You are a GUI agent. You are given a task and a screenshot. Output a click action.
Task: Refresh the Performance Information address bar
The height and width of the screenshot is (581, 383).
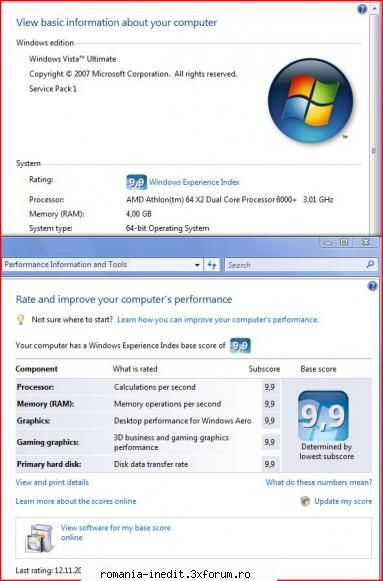pos(212,265)
